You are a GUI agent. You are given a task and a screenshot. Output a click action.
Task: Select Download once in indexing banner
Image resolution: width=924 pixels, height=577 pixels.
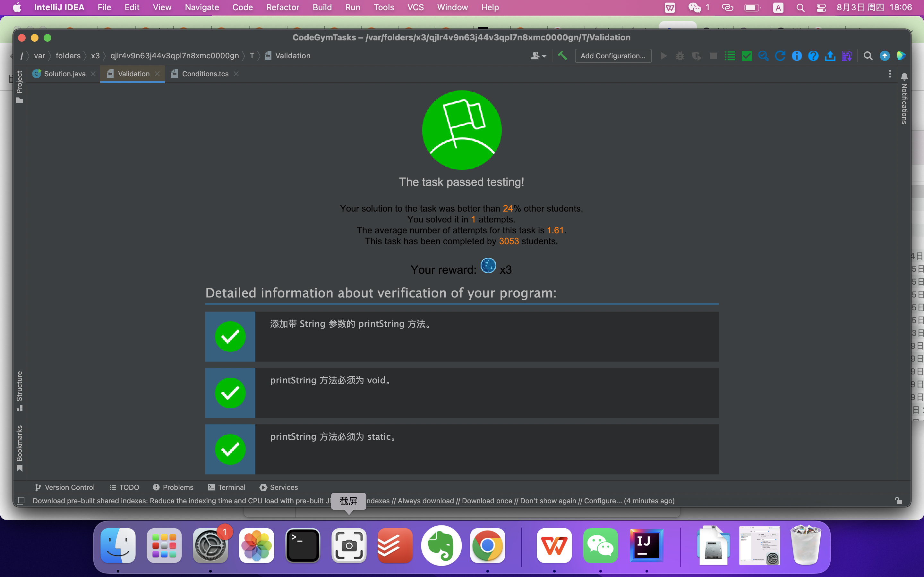[x=488, y=501]
